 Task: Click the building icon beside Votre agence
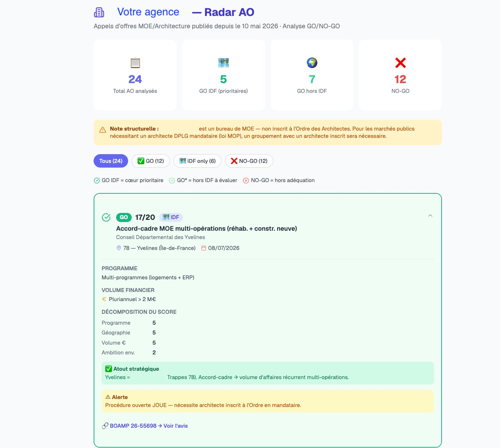pos(99,12)
